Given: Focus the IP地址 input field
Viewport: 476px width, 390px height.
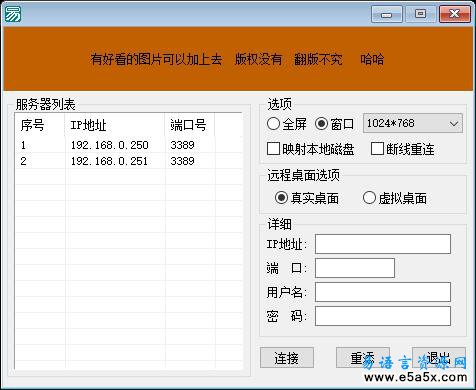Looking at the screenshot, I should (383, 244).
